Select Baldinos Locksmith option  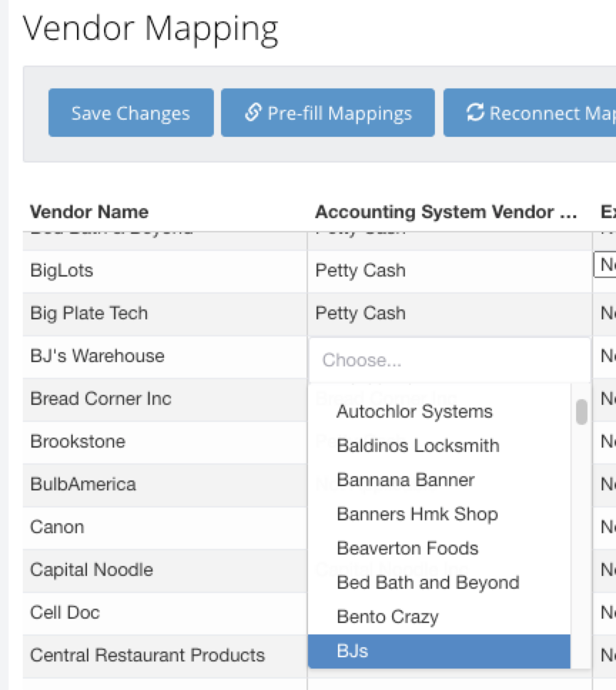(x=418, y=446)
